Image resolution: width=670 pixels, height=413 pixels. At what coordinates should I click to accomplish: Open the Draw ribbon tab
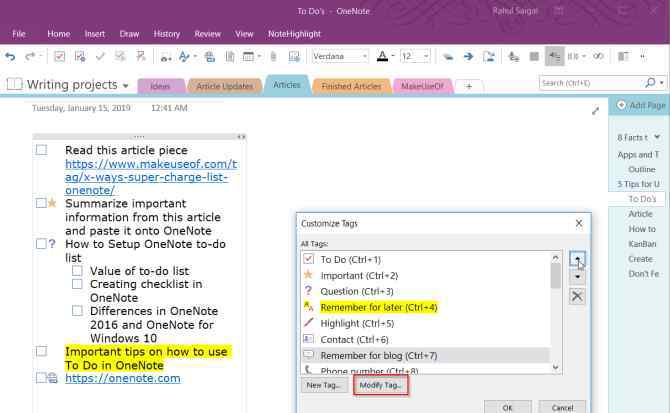(129, 34)
